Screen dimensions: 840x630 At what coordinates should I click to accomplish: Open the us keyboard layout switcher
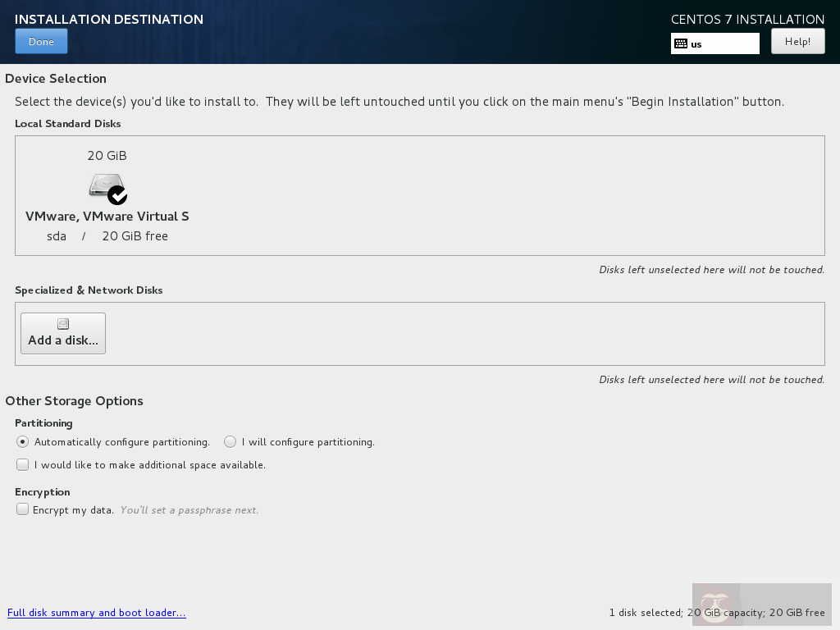click(x=714, y=43)
